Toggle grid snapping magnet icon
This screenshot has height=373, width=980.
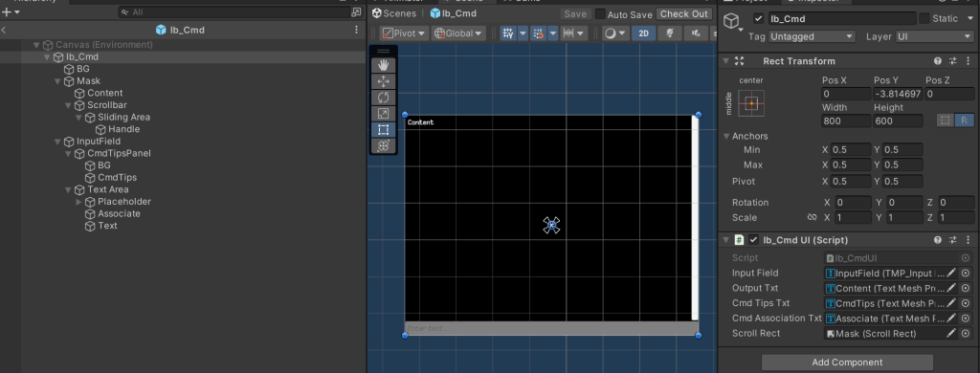coord(538,33)
